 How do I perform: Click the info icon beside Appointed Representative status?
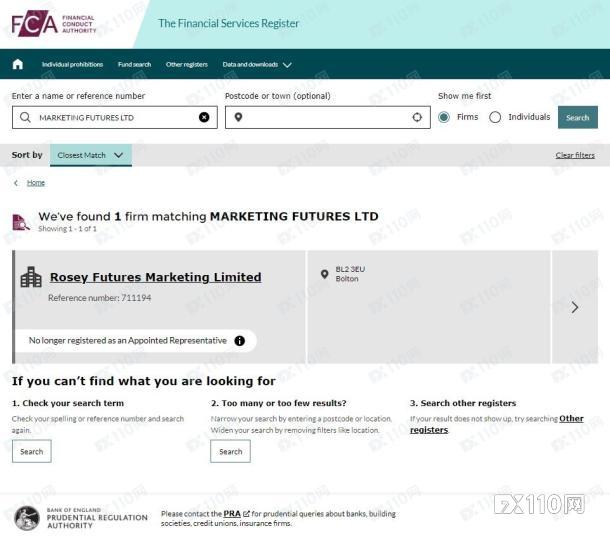(x=239, y=341)
